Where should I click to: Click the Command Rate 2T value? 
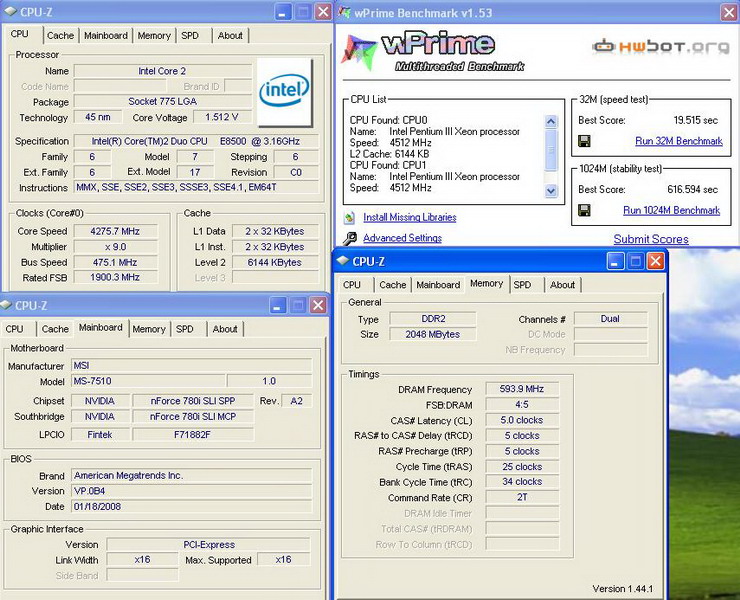(522, 497)
